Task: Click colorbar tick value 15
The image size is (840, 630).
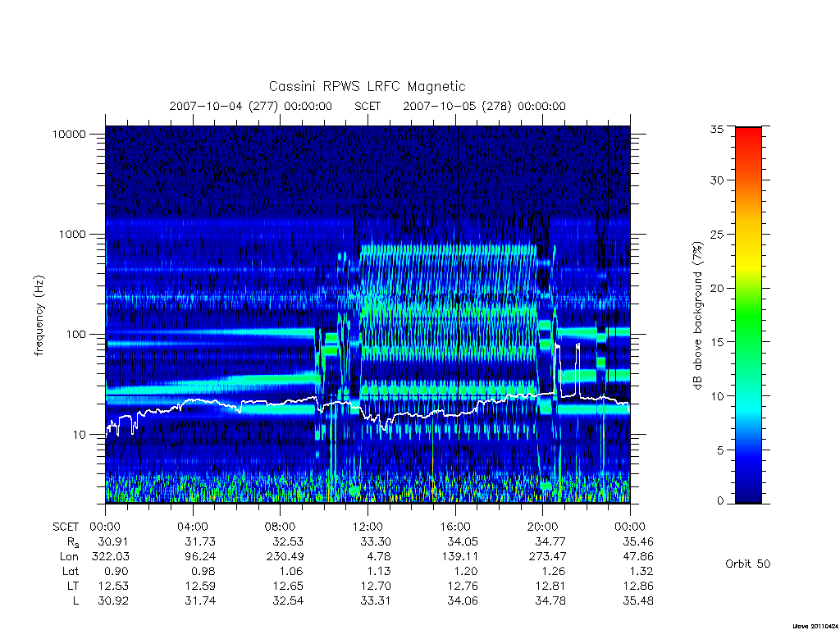Action: (x=716, y=341)
